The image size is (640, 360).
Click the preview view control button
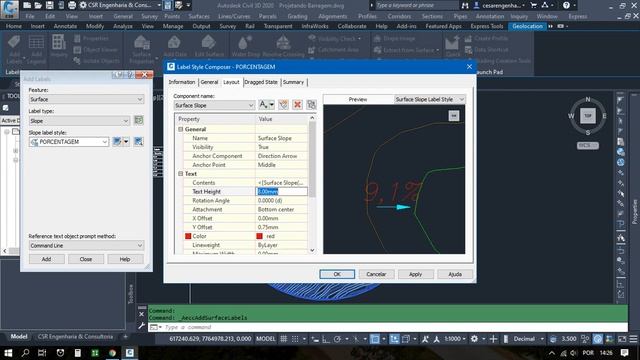tap(453, 116)
